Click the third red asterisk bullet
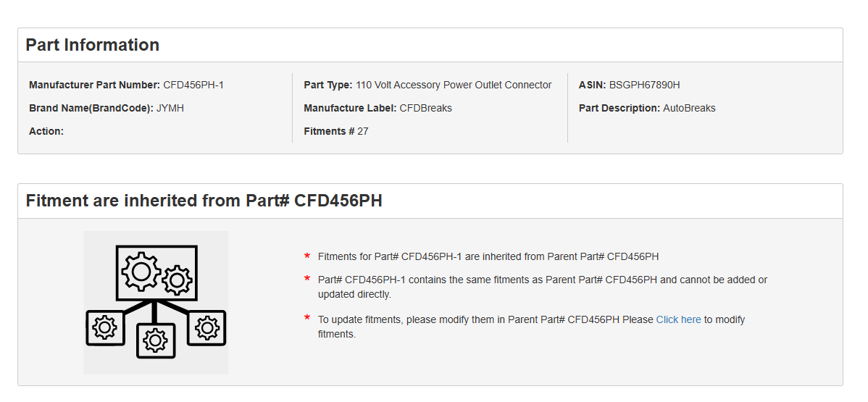 click(x=307, y=319)
